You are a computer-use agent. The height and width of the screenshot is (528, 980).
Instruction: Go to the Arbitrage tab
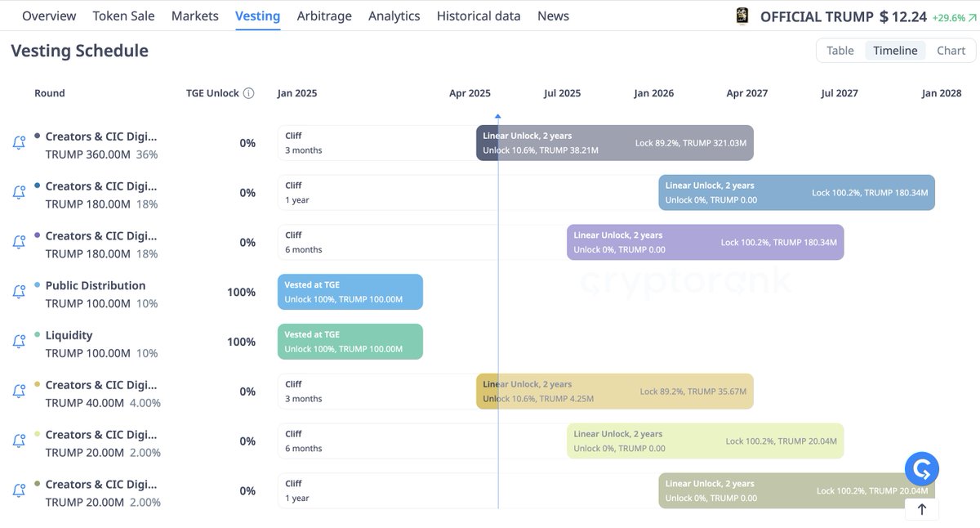324,16
